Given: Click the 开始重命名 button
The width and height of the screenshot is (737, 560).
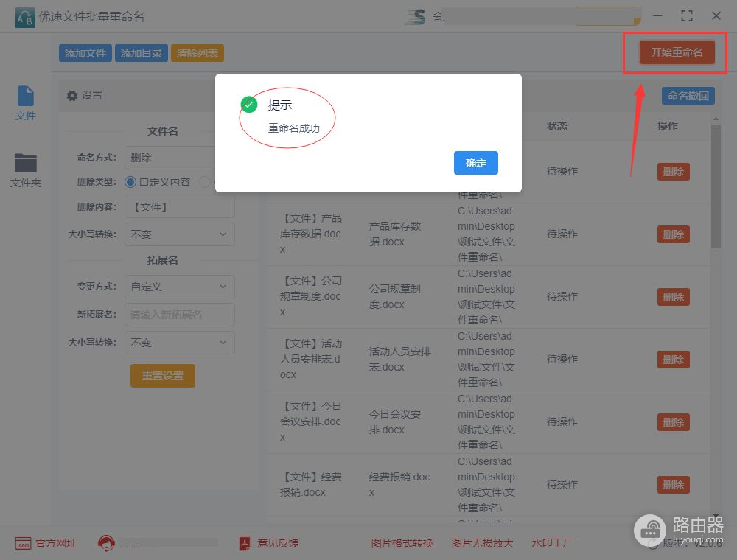Looking at the screenshot, I should [677, 52].
